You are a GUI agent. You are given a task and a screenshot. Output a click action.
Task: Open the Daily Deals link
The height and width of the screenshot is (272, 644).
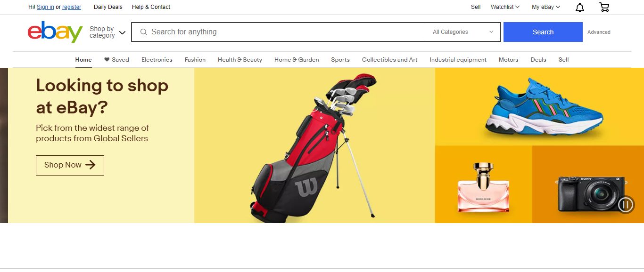pyautogui.click(x=108, y=7)
